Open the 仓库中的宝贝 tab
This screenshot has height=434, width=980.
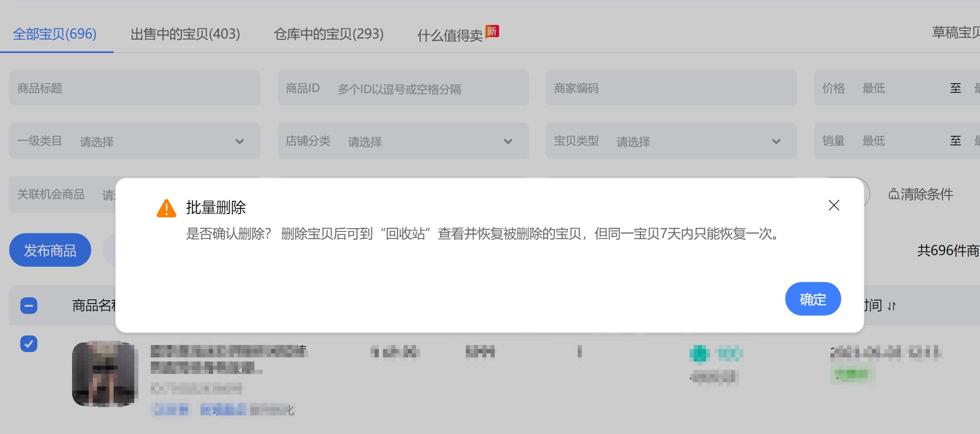click(x=329, y=34)
